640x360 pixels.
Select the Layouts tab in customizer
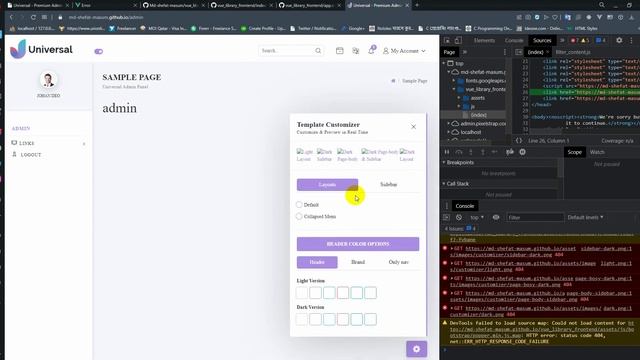click(x=327, y=184)
